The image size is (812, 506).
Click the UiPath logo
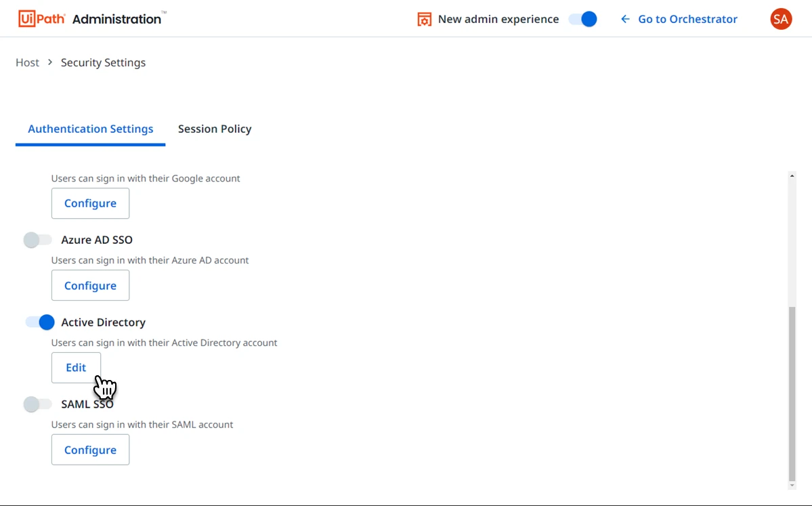pyautogui.click(x=42, y=19)
